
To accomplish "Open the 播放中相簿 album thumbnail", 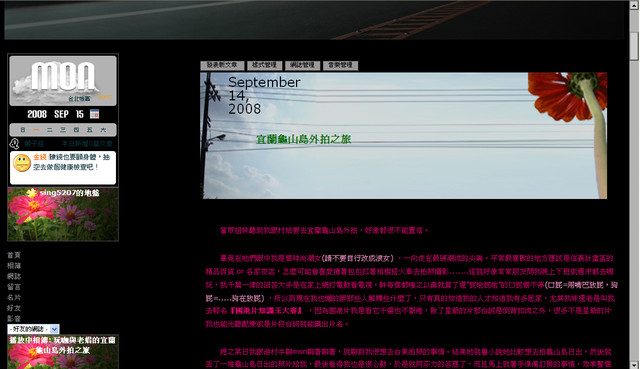I will 63,352.
